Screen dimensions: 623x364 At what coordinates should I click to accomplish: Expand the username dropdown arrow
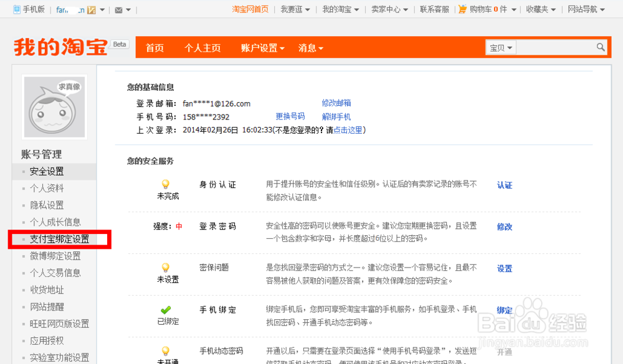102,10
